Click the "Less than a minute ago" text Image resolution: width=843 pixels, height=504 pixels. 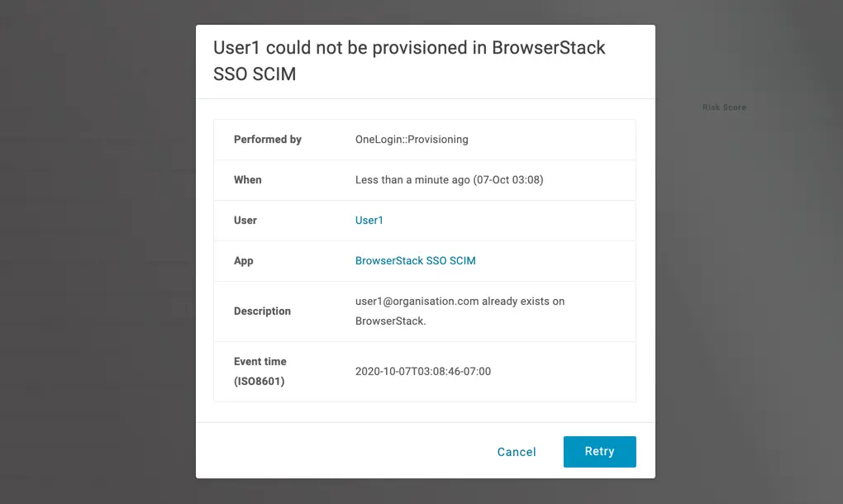[x=412, y=180]
